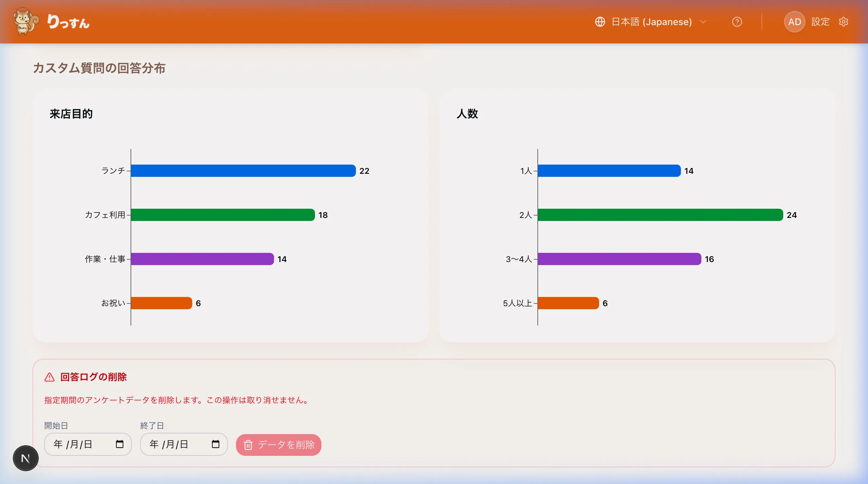This screenshot has width=868, height=484.
Task: Click the お祝い axis label
Action: [x=113, y=303]
